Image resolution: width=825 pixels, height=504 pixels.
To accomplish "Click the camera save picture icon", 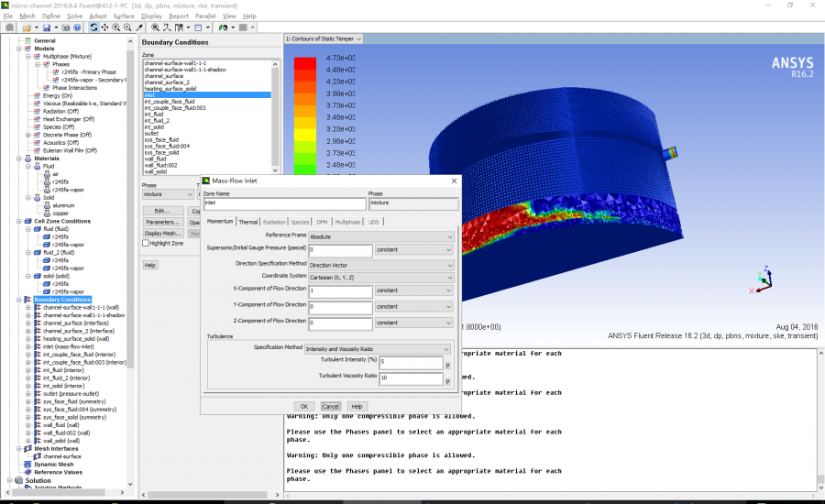I will coord(64,27).
